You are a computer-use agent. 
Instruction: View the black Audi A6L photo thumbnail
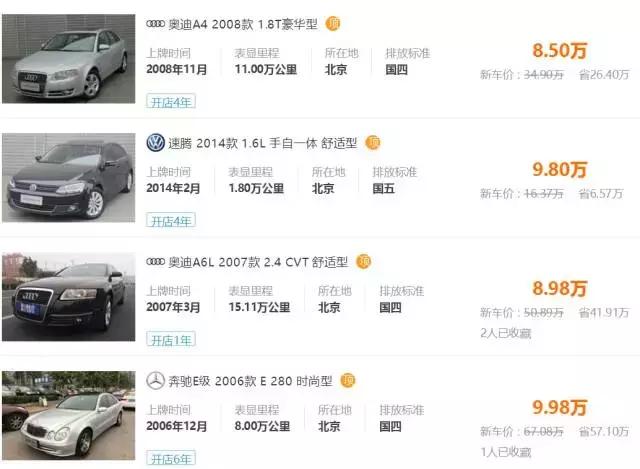click(68, 296)
